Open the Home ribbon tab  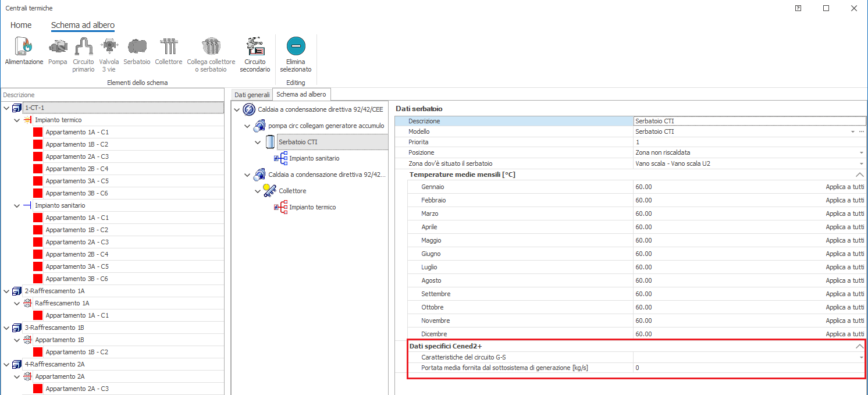[x=21, y=25]
